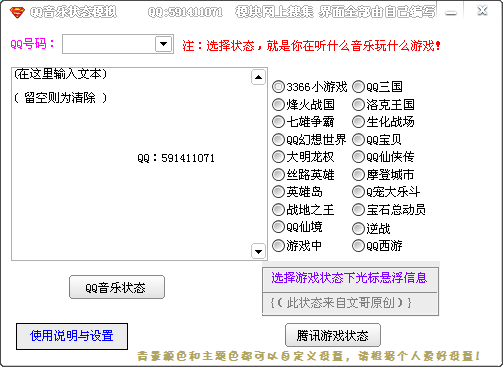
Task: Select the Q宠大乐斗 radio button
Action: [358, 192]
